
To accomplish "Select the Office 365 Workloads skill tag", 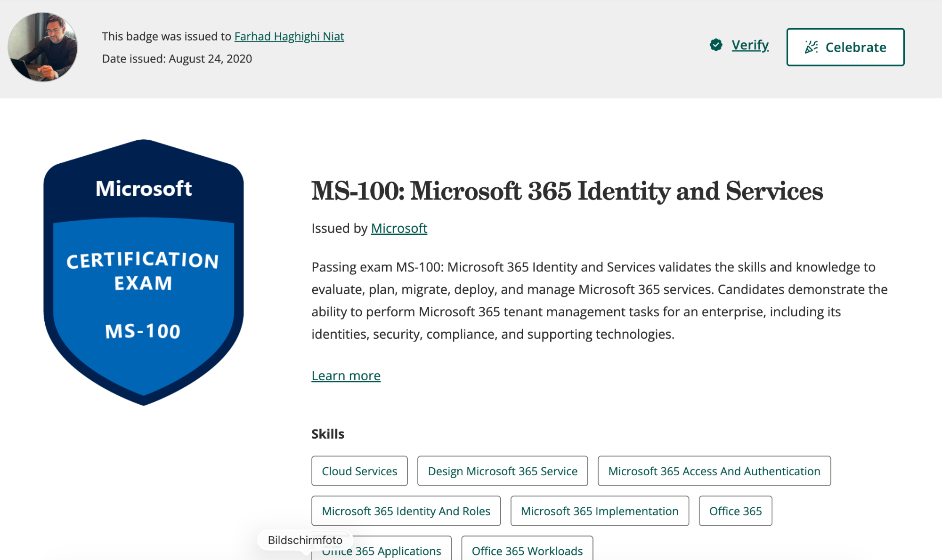I will (527, 551).
